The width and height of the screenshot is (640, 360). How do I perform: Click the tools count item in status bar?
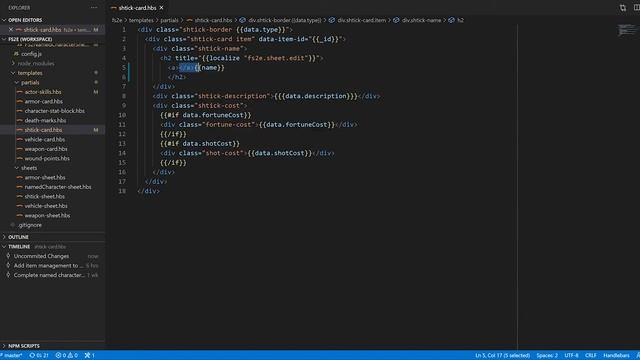(89, 356)
